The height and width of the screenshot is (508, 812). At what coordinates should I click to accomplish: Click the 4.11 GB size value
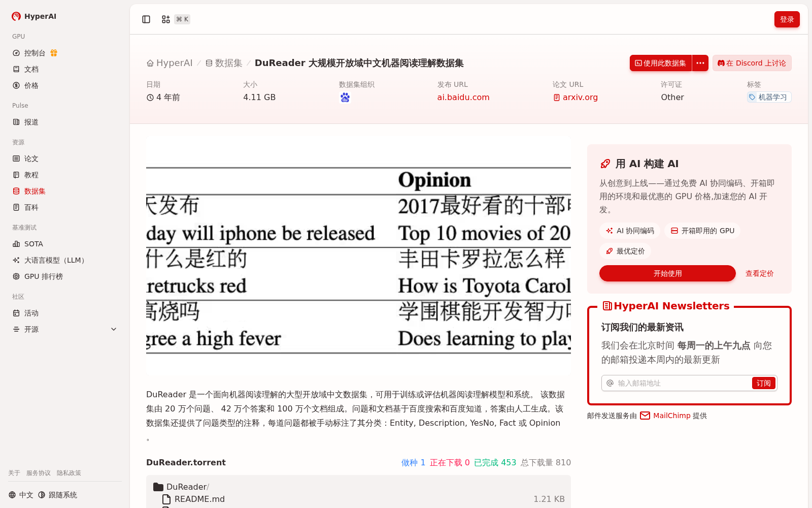(259, 97)
